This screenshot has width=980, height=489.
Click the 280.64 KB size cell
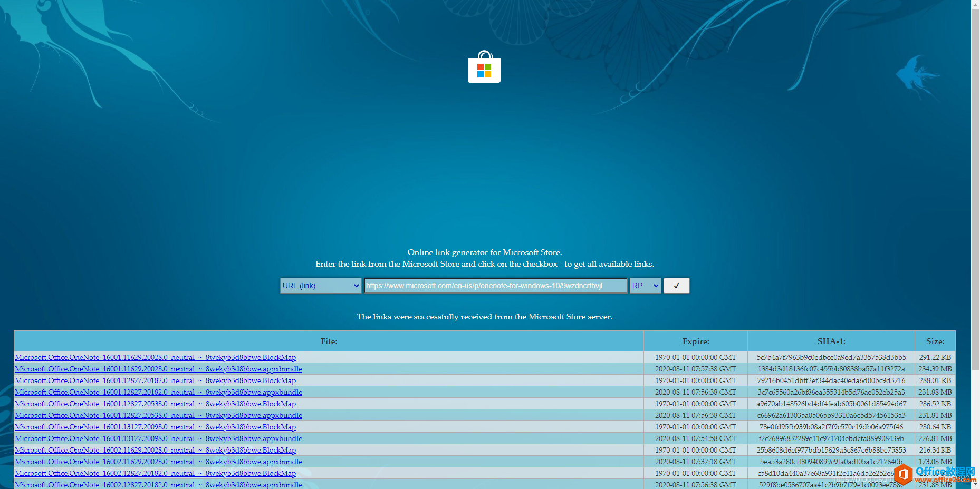[x=935, y=427]
